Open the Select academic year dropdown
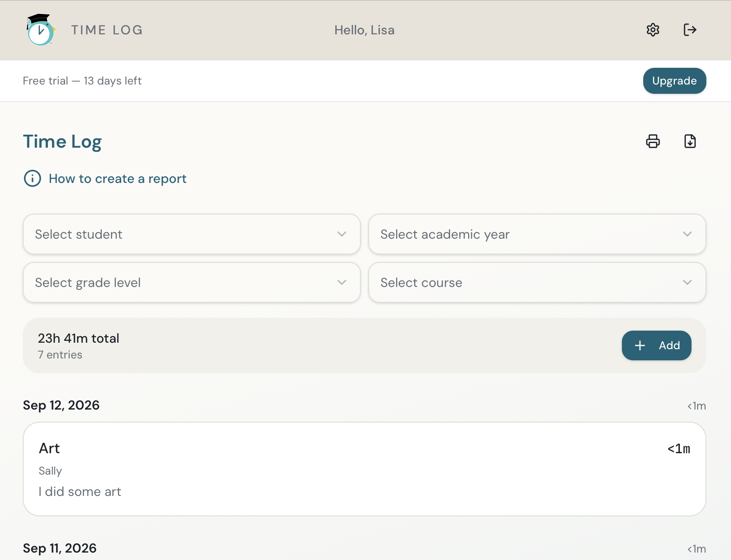The image size is (731, 560). 537,234
